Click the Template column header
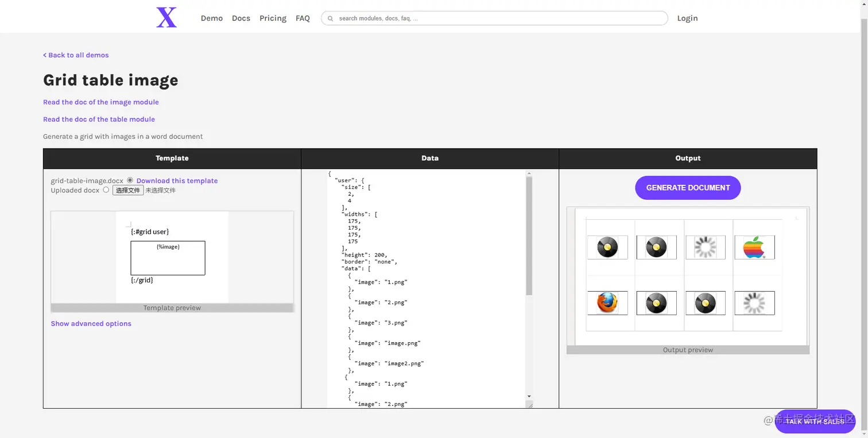This screenshot has height=438, width=868. tap(172, 158)
